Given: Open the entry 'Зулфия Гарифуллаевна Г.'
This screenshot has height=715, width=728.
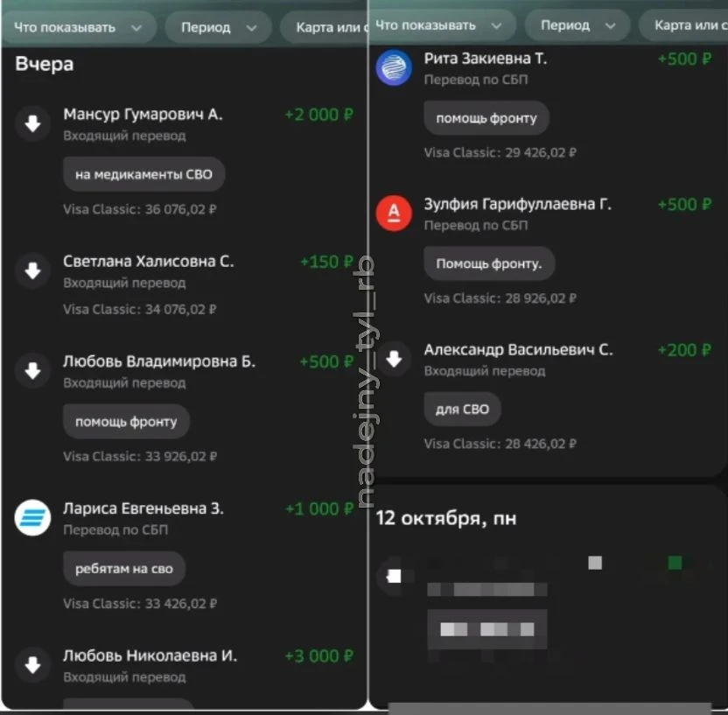Looking at the screenshot, I should pyautogui.click(x=518, y=204).
